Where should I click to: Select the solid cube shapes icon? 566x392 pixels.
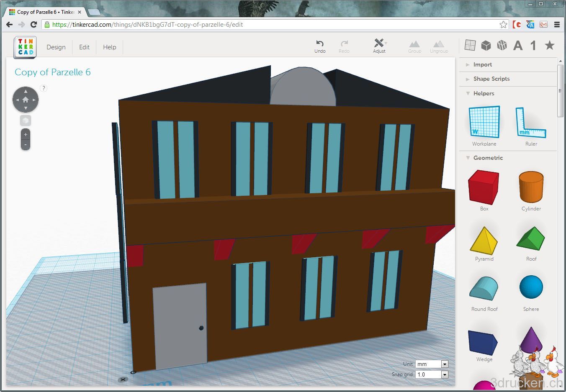click(x=486, y=45)
